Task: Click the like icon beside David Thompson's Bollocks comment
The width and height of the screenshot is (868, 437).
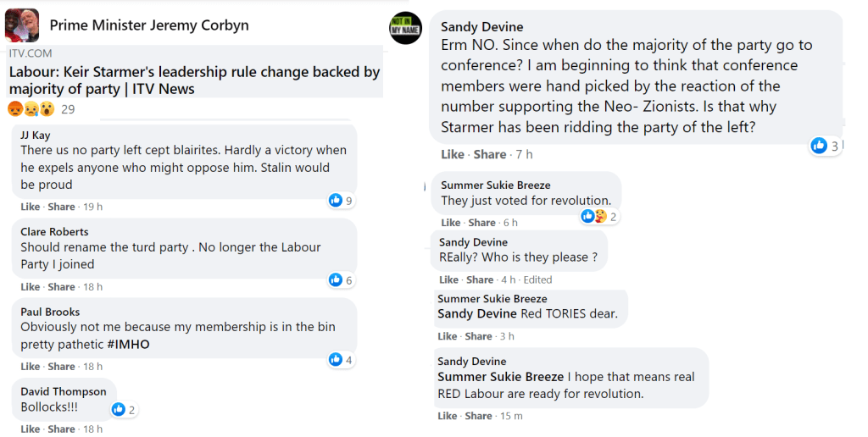Action: point(120,410)
